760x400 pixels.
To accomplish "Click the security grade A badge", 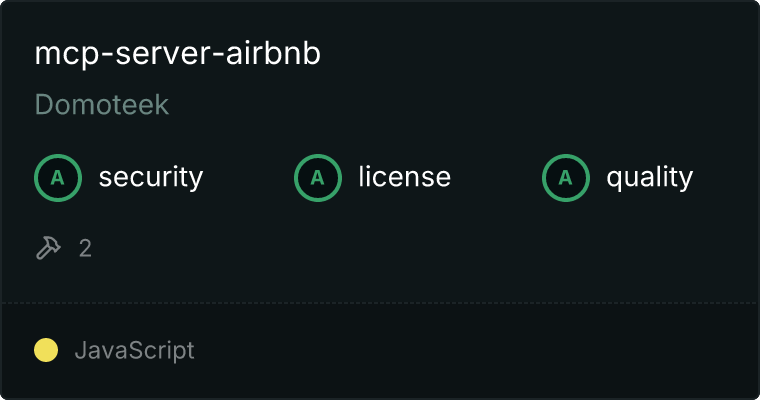I will pyautogui.click(x=58, y=178).
